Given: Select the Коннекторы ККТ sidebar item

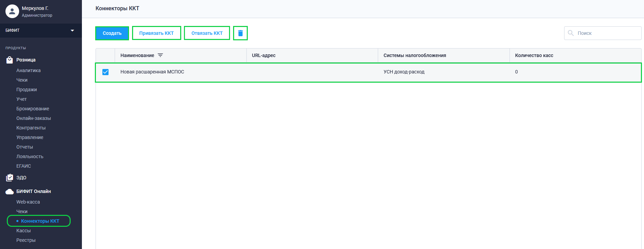Looking at the screenshot, I should (40, 221).
